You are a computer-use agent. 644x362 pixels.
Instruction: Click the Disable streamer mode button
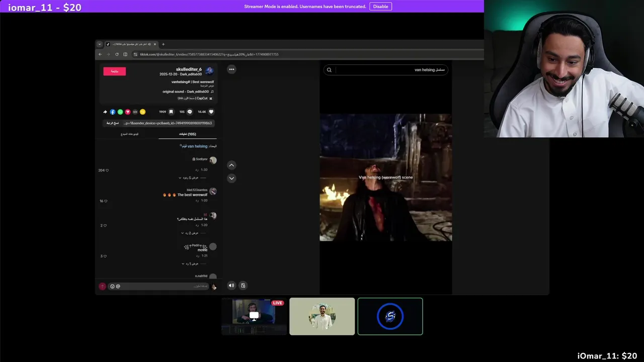pos(380,7)
